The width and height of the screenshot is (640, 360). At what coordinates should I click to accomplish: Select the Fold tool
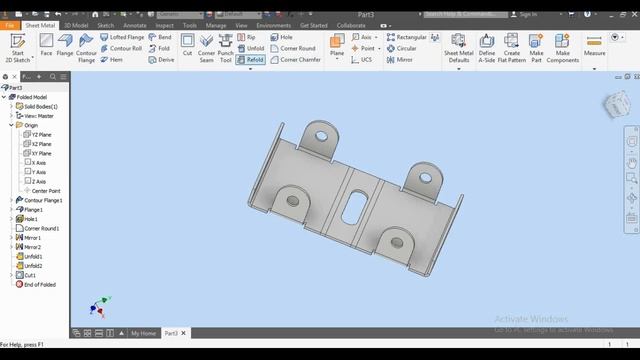pos(159,48)
